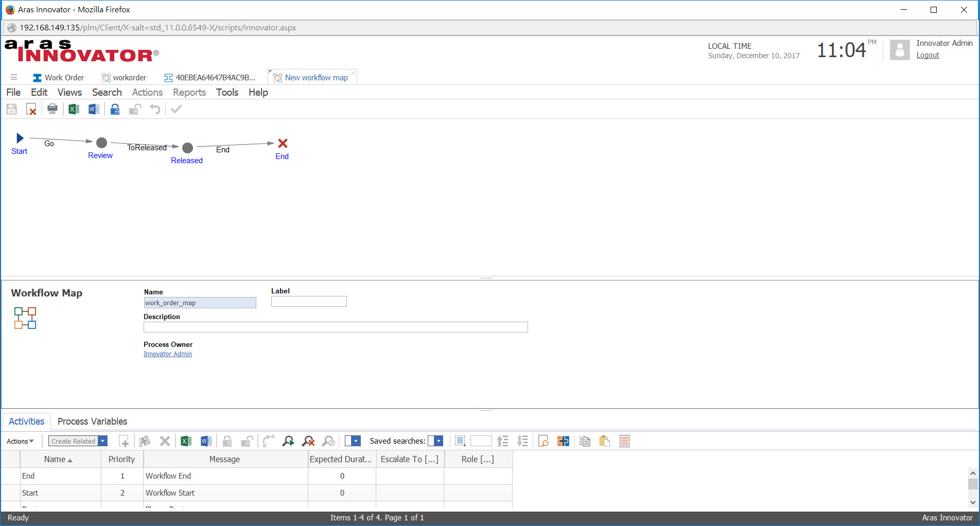Select the End row in Activities grid
The image size is (980, 526).
(x=256, y=476)
